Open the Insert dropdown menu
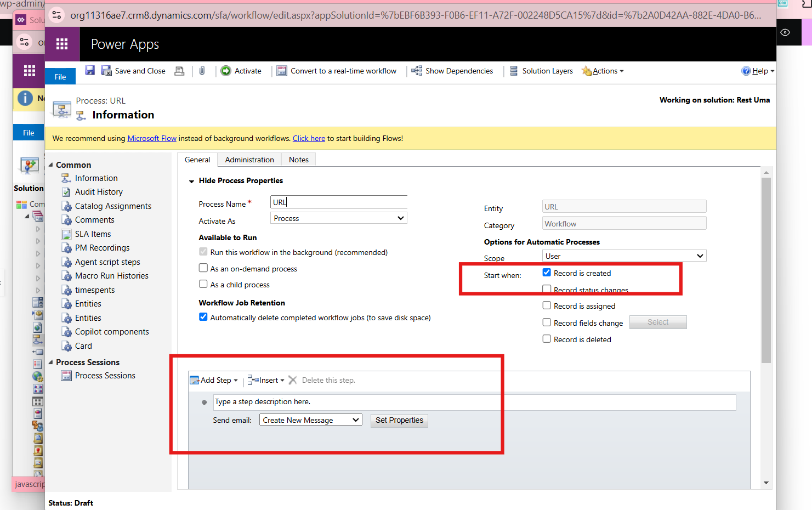812x510 pixels. (266, 380)
